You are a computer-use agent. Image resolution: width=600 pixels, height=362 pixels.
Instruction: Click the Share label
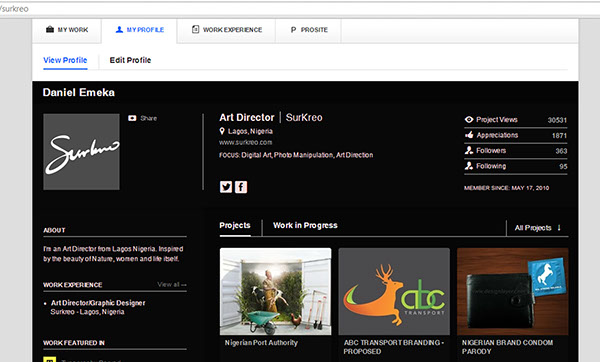(148, 118)
